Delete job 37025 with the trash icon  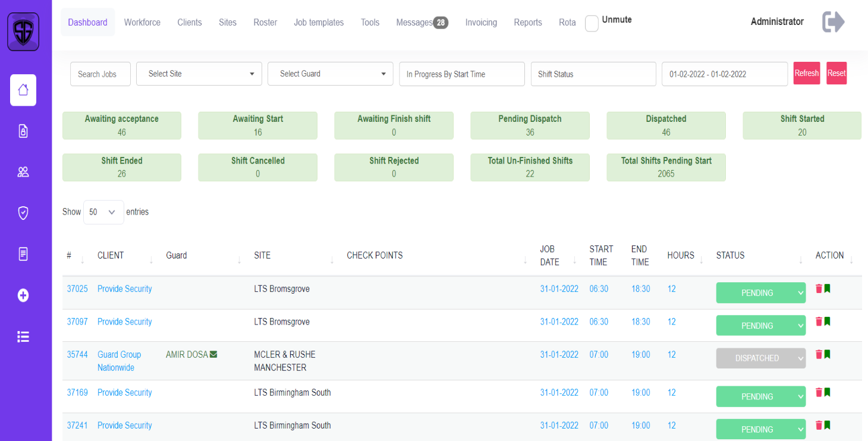point(819,288)
